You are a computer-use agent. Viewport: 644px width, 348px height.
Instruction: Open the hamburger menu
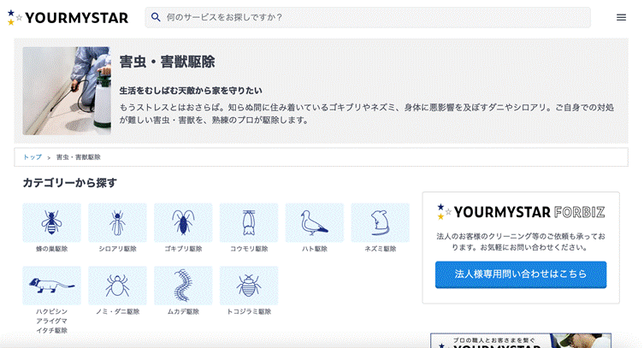[x=621, y=17]
